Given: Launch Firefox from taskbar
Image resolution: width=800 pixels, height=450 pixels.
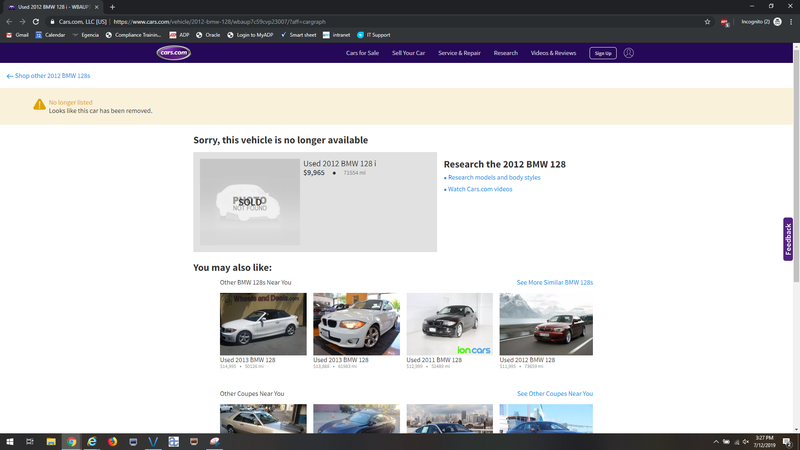Looking at the screenshot, I should coord(112,442).
